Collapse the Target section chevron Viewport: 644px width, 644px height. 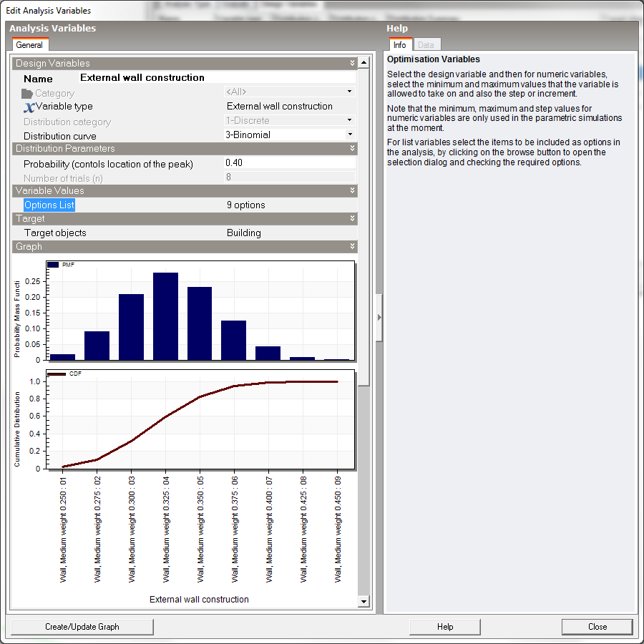click(x=352, y=219)
